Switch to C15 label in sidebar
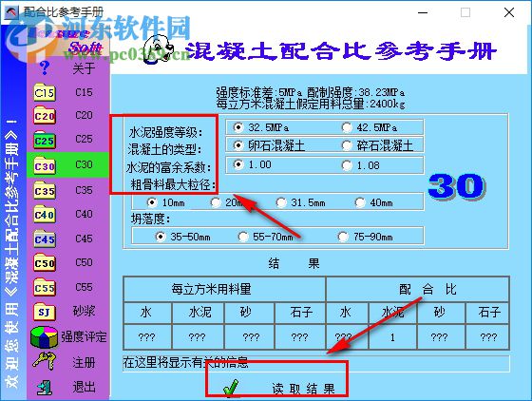Image resolution: width=532 pixels, height=401 pixels. [x=84, y=92]
